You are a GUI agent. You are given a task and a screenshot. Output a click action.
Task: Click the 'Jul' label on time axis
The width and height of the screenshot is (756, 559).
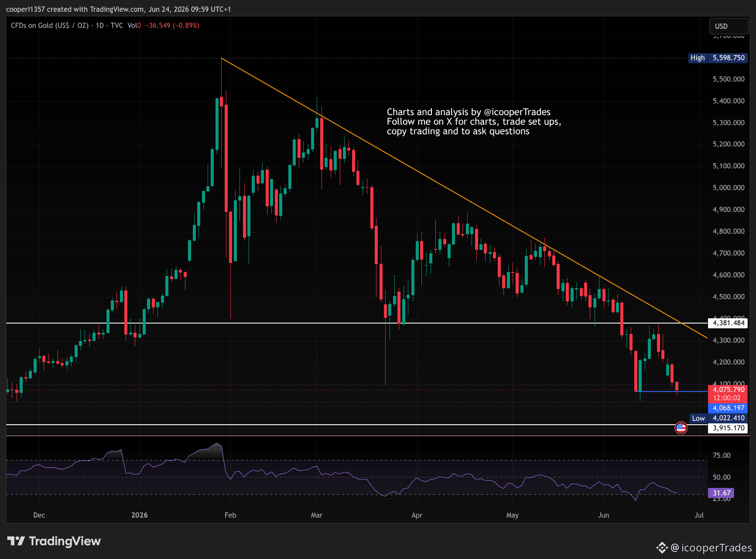point(699,515)
